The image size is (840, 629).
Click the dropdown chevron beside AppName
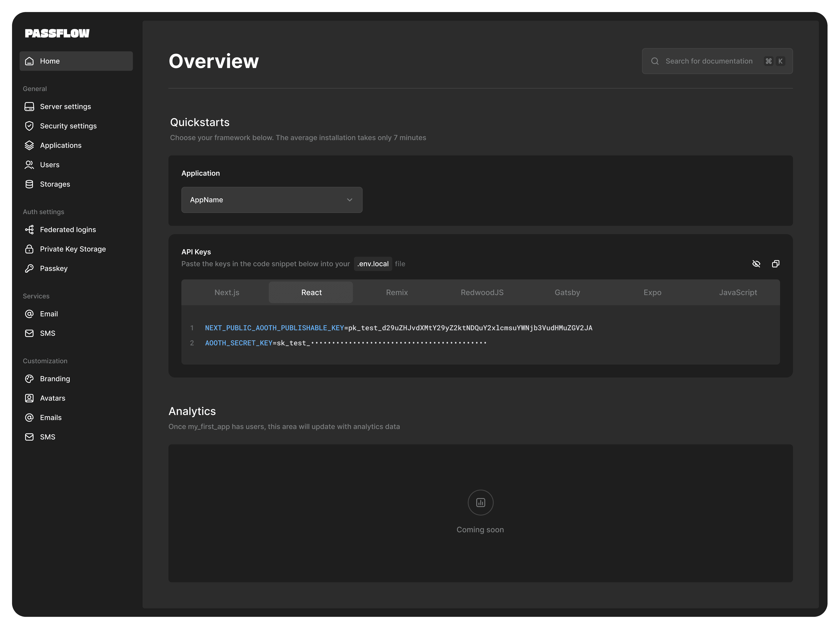(x=349, y=200)
